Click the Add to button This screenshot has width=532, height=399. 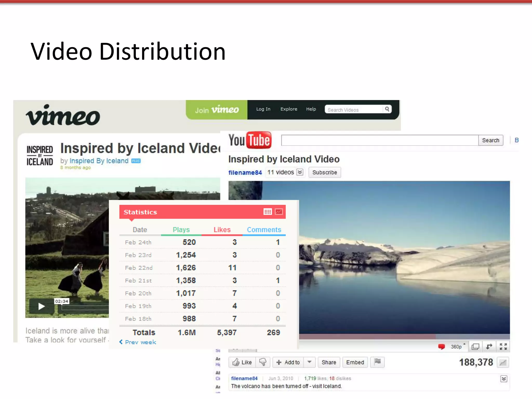[x=288, y=362]
